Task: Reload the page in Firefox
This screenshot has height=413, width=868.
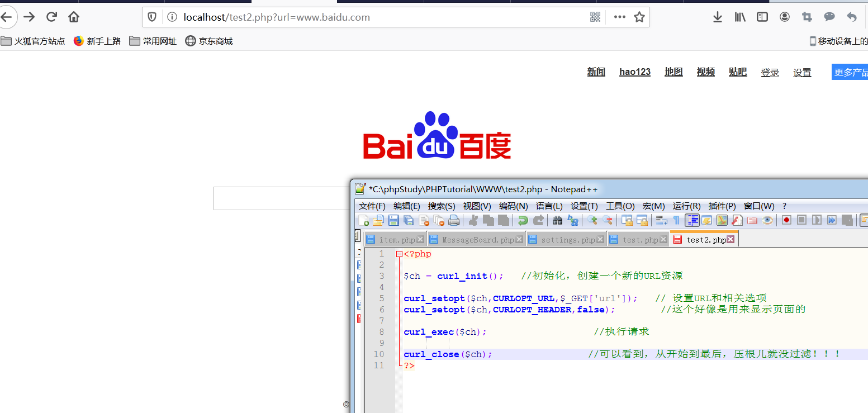Action: click(52, 17)
